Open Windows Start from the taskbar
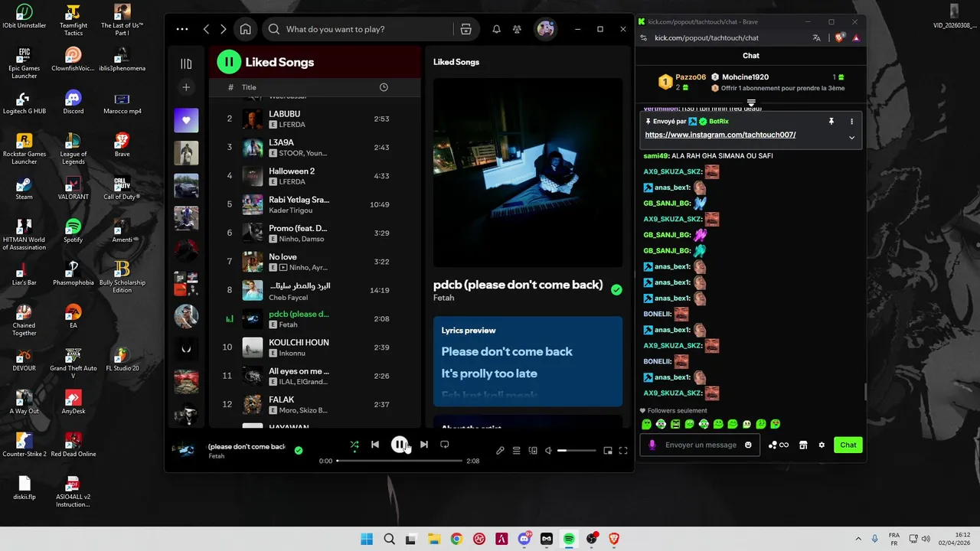The width and height of the screenshot is (980, 551). pos(366,539)
